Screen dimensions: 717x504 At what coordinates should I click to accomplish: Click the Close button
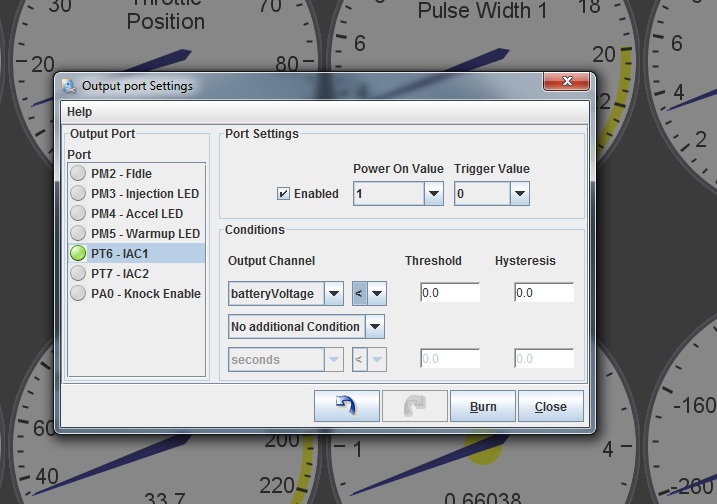[x=550, y=407]
